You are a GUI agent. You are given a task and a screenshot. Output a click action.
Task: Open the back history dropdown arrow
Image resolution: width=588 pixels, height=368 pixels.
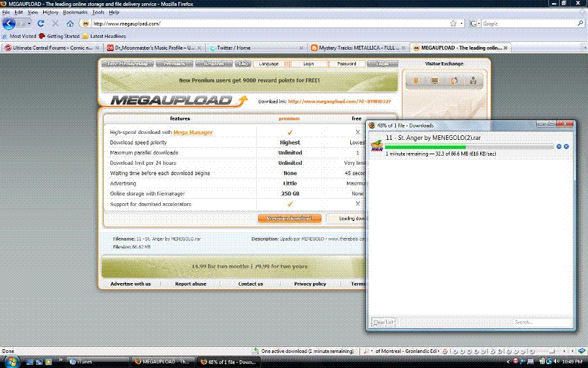(x=29, y=24)
